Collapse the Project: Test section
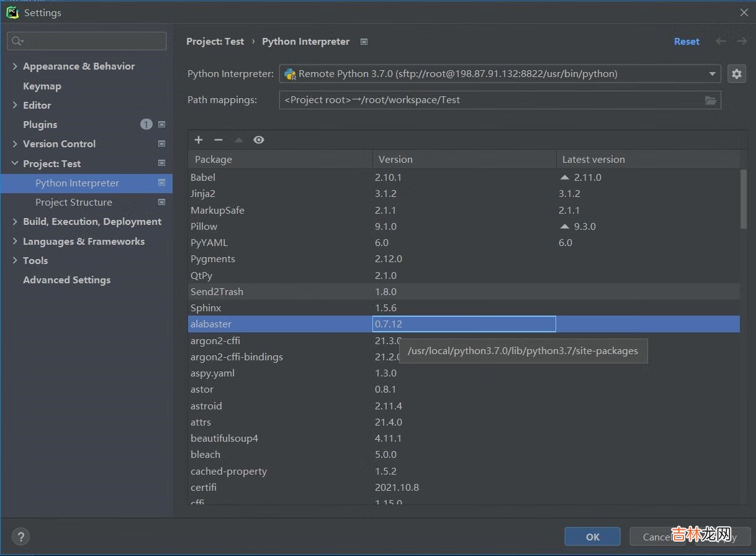This screenshot has width=756, height=556. pyautogui.click(x=15, y=163)
